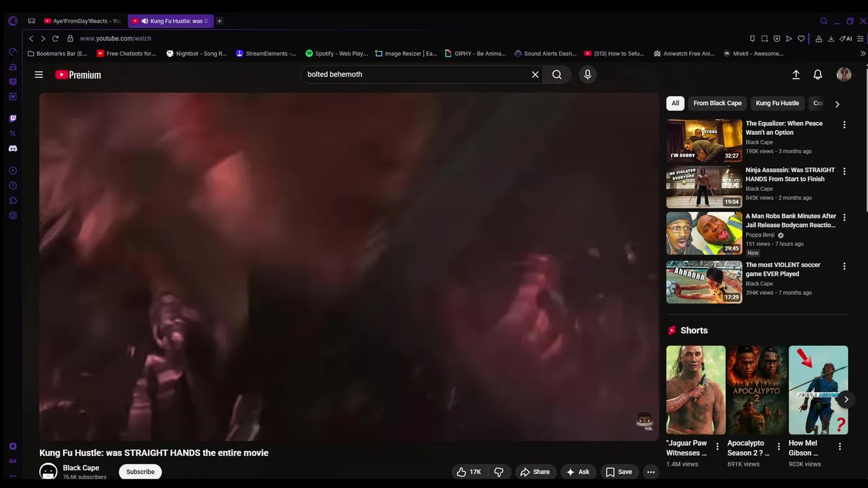Like the Kung Fu Hustle video
The width and height of the screenshot is (868, 488).
469,472
